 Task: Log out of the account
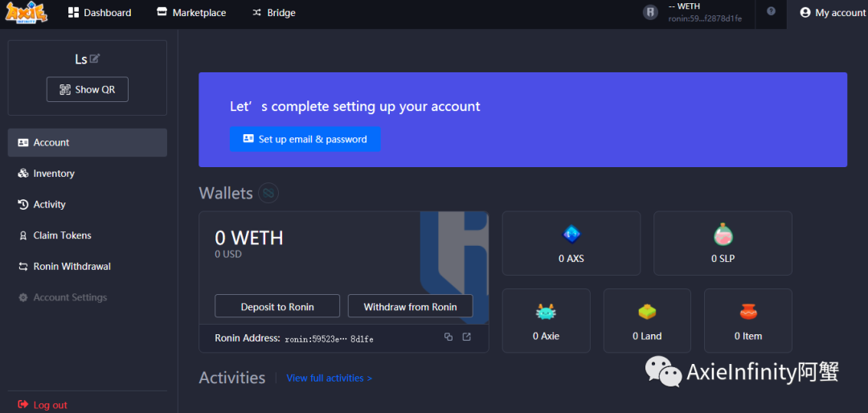pos(43,405)
